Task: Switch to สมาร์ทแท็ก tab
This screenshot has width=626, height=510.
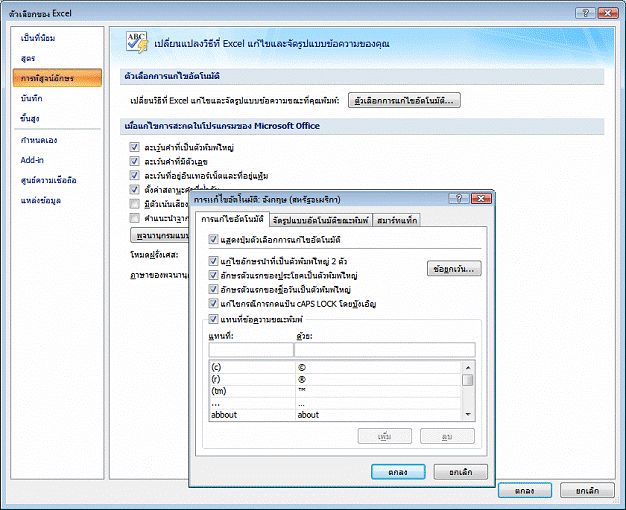Action: click(397, 220)
